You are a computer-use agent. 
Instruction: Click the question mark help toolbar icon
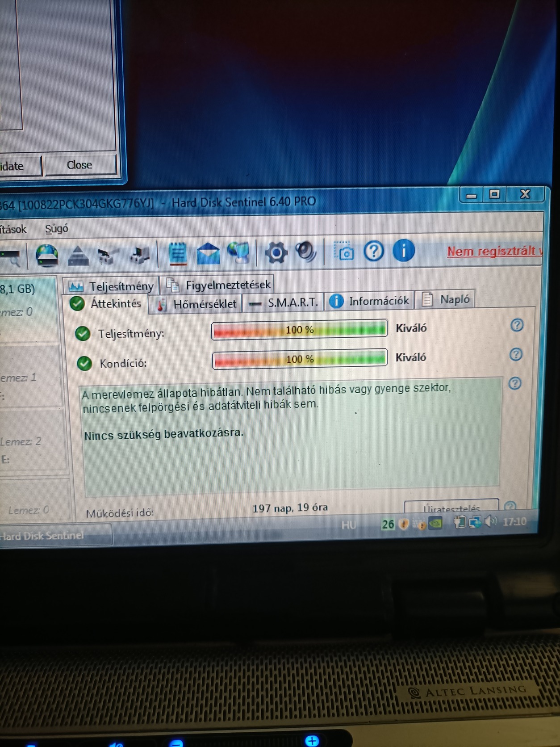tap(373, 251)
